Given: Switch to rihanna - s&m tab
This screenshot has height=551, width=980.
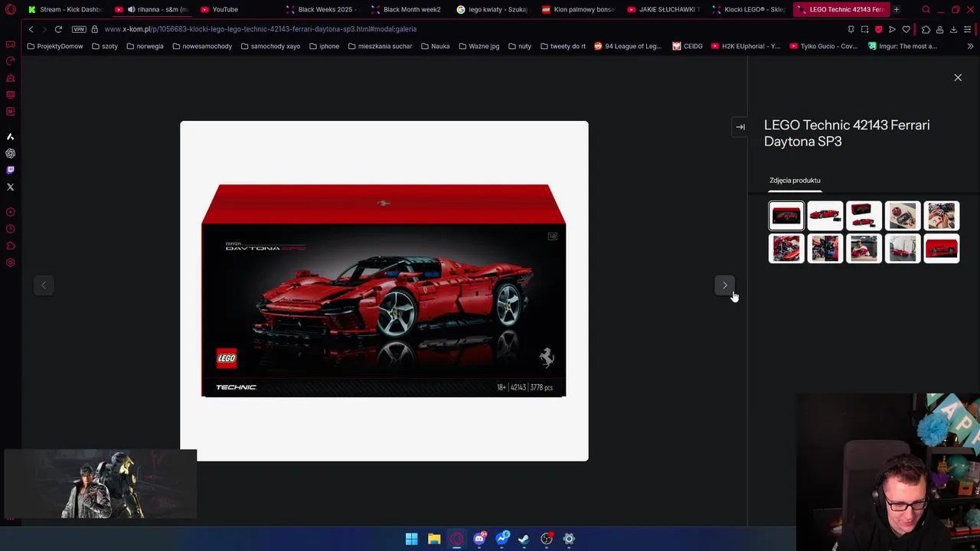Looking at the screenshot, I should point(152,9).
